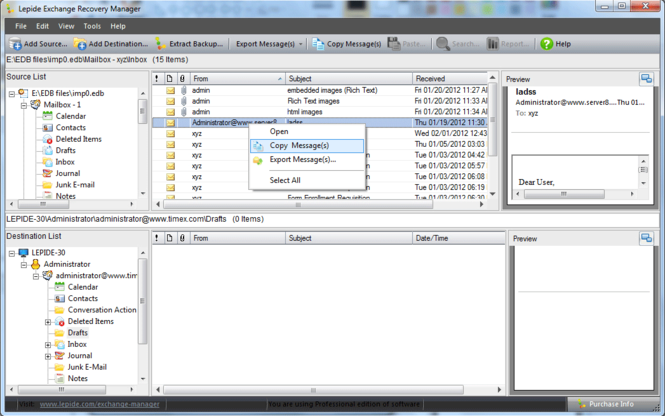The image size is (665, 416).
Task: Sort destination list by Date/Time column
Action: 458,238
